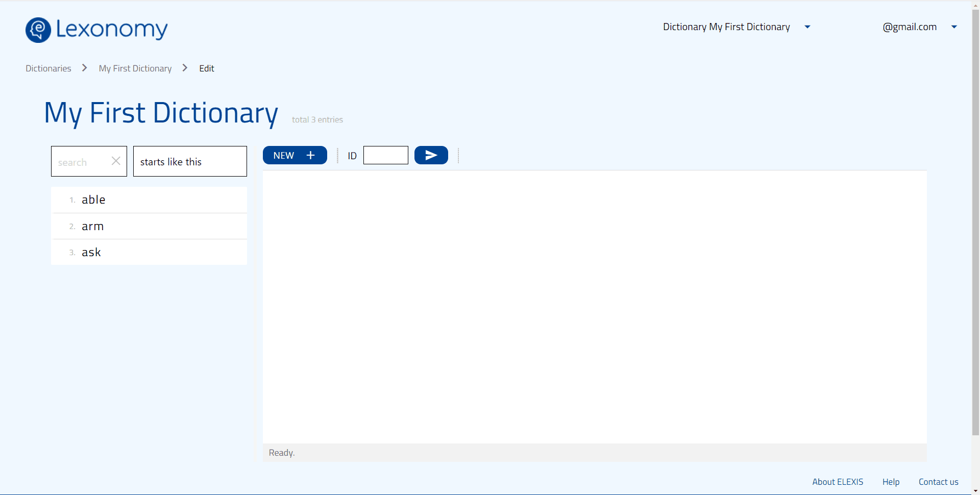Select the 'arm' entry in the list

tap(92, 226)
